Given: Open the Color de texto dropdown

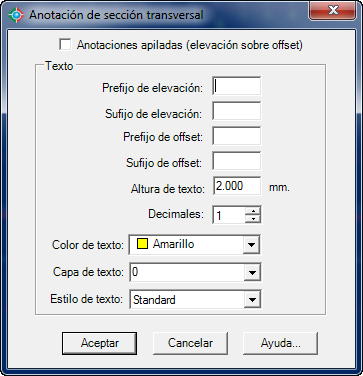Looking at the screenshot, I should pyautogui.click(x=251, y=245).
